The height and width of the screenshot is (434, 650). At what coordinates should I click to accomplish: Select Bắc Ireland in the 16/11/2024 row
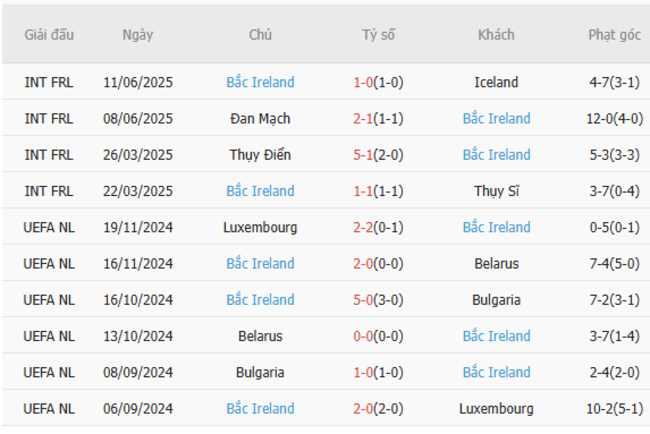260,264
